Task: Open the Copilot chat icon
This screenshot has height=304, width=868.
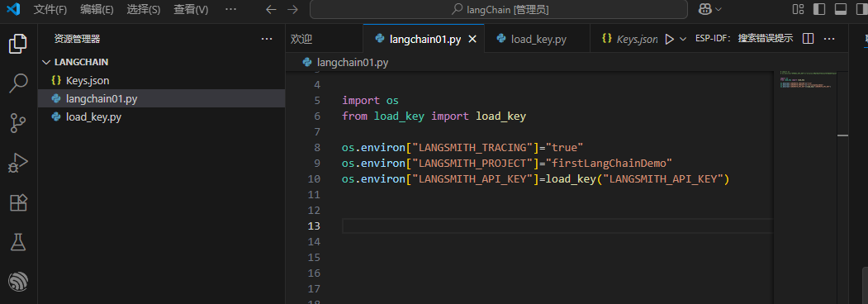Action: tap(705, 9)
